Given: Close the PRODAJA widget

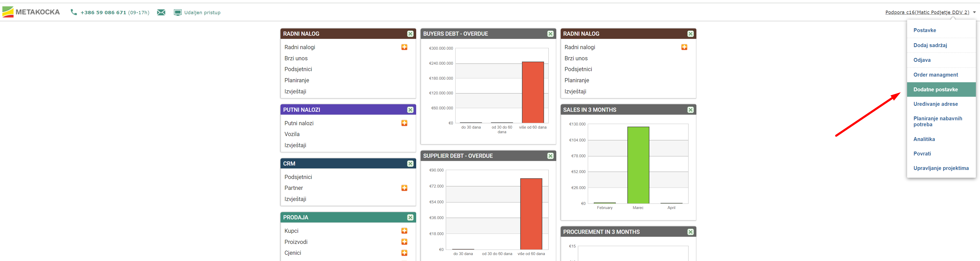Looking at the screenshot, I should 410,217.
